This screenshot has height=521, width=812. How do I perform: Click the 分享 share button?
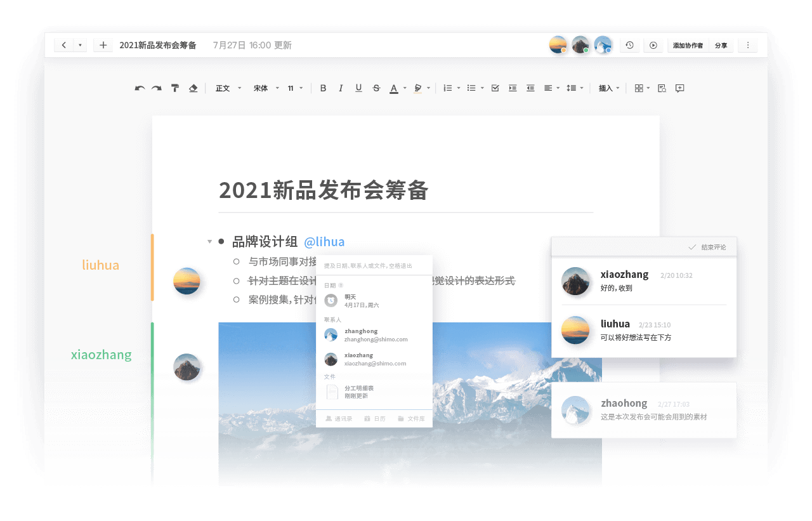click(x=721, y=45)
